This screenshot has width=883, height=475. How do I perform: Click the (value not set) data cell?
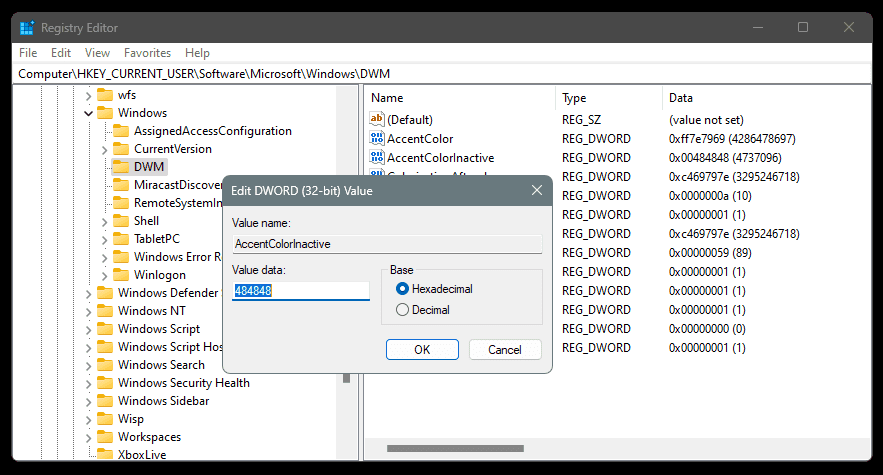pyautogui.click(x=706, y=119)
